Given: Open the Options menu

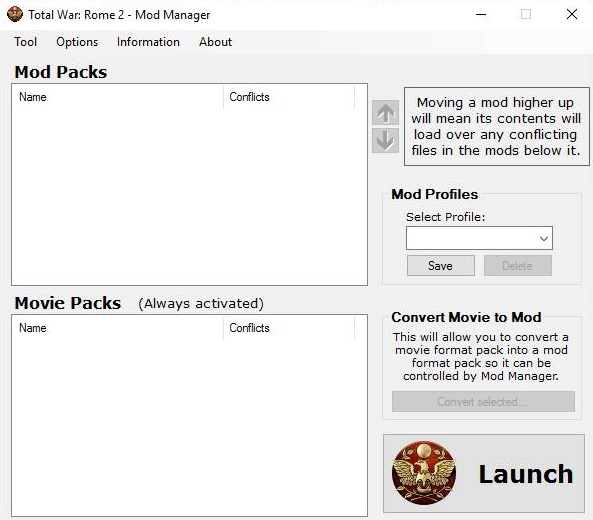Looking at the screenshot, I should [x=77, y=42].
